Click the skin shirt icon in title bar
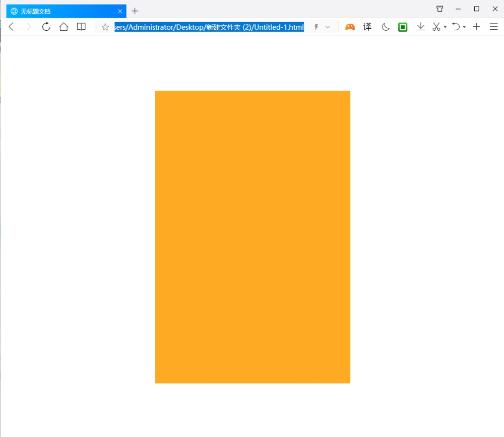 click(439, 9)
